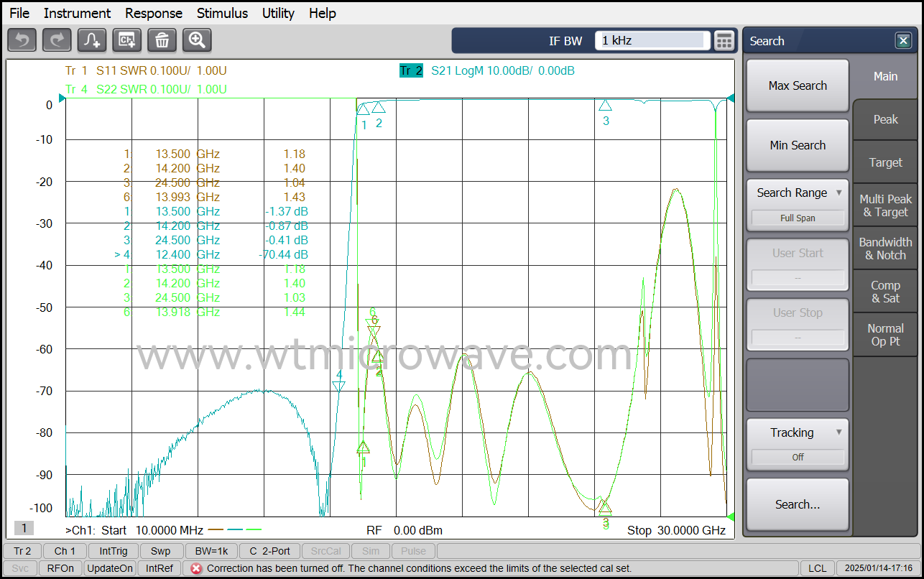The image size is (924, 579).
Task: Click the IntRef status indicator
Action: tap(160, 568)
